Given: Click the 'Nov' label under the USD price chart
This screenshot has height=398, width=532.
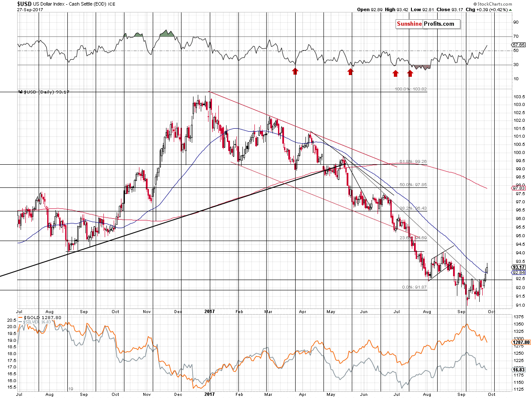Looking at the screenshot, I should pos(147,312).
